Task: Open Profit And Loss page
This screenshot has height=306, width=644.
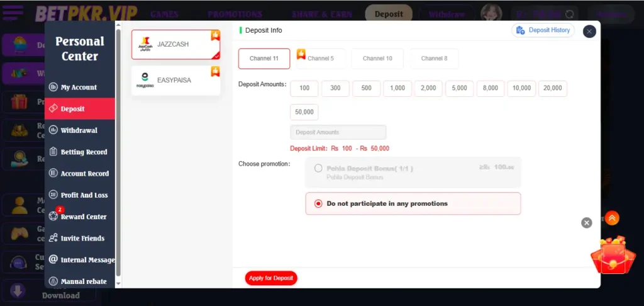Action: click(80, 195)
